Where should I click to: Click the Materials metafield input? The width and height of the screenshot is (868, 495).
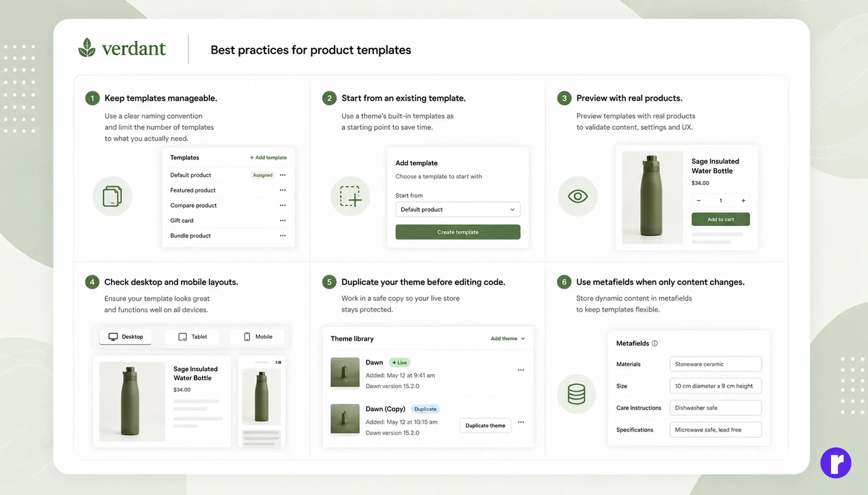[x=716, y=364]
